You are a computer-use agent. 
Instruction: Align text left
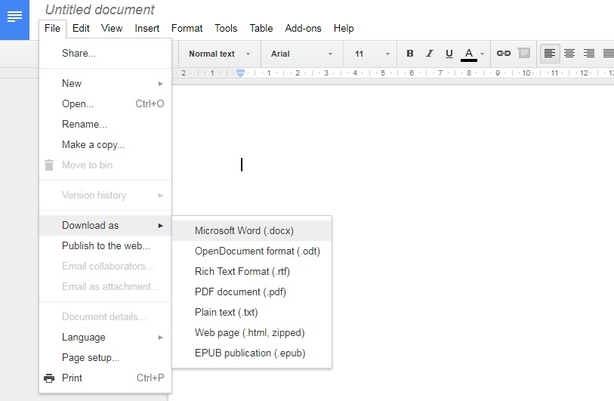550,53
